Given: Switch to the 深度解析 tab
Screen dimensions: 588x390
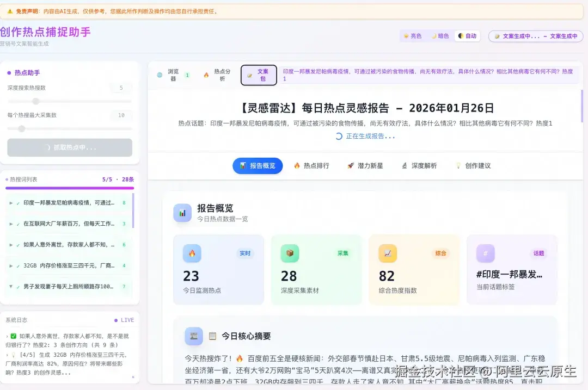Looking at the screenshot, I should point(419,165).
